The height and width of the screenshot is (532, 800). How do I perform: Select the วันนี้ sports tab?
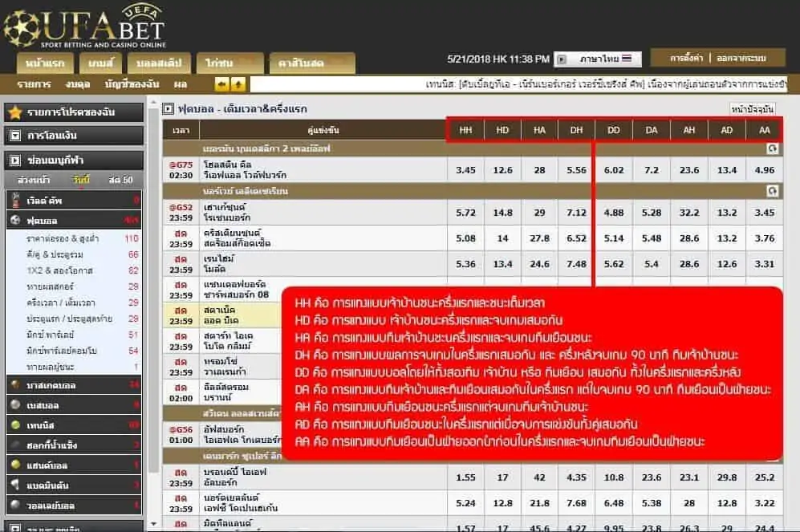[x=81, y=180]
